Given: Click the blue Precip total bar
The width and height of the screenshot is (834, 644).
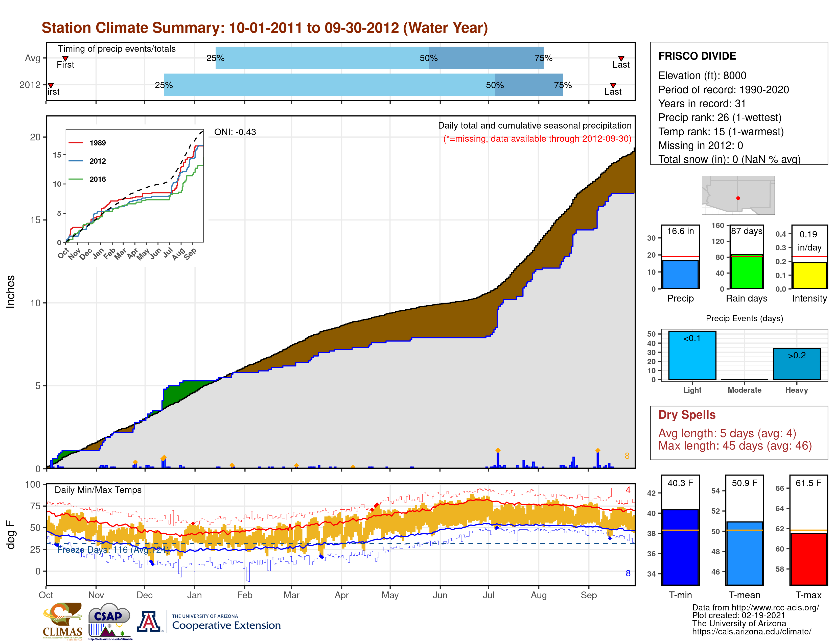Looking at the screenshot, I should [x=681, y=274].
